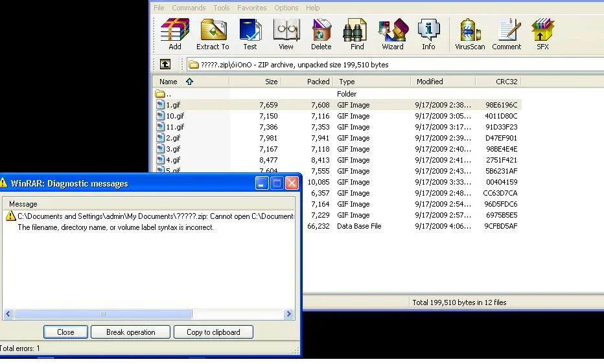This screenshot has width=604, height=364.
Task: Click the Add archive toolbar icon
Action: 174,34
